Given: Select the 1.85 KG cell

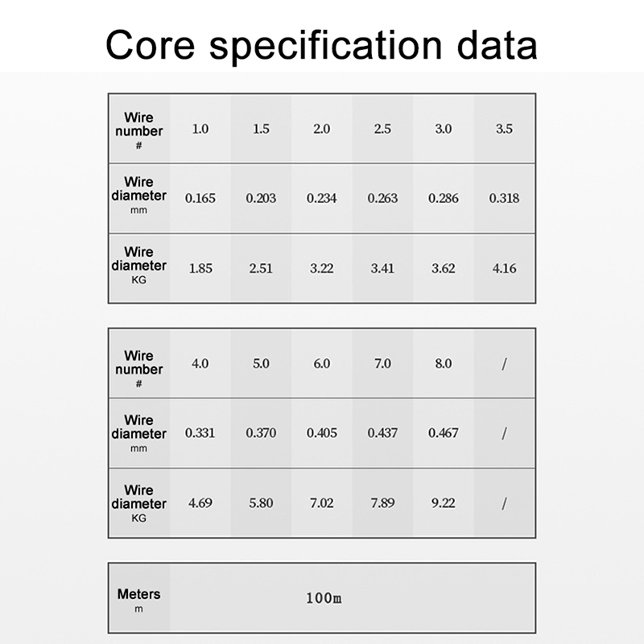Looking at the screenshot, I should [200, 268].
